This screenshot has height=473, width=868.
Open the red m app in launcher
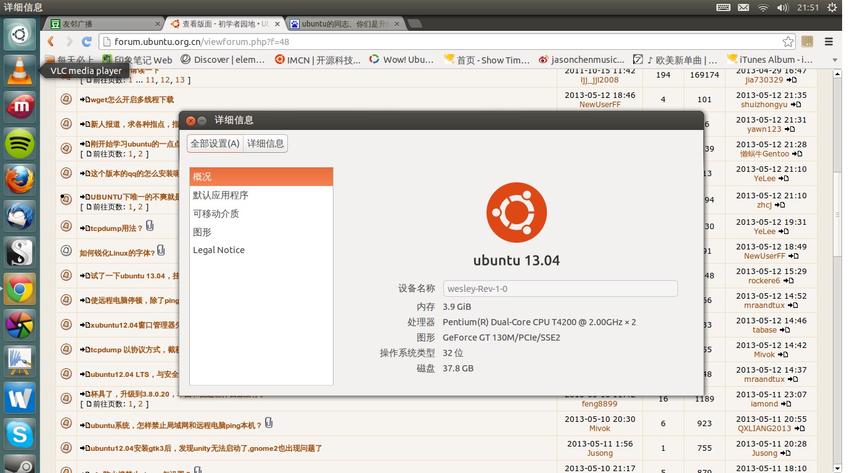pos(20,107)
